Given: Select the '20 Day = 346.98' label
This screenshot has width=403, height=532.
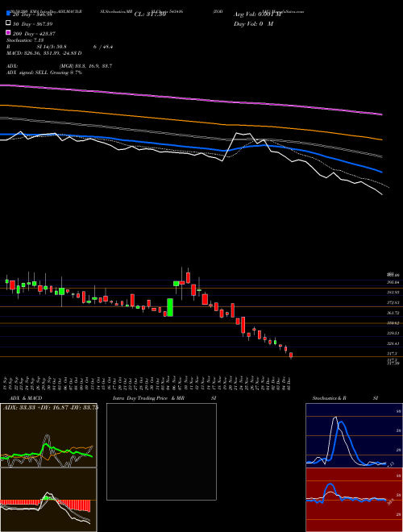Looking at the screenshot, I should (32, 15).
